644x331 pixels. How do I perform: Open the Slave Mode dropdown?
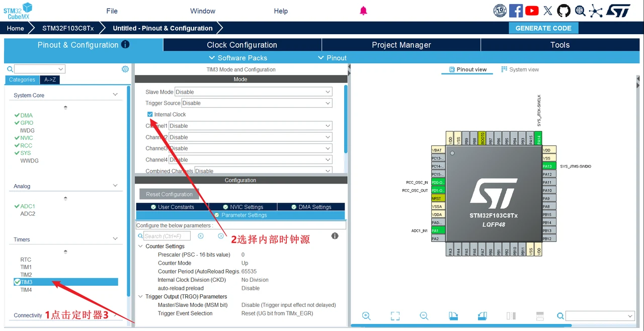(253, 92)
